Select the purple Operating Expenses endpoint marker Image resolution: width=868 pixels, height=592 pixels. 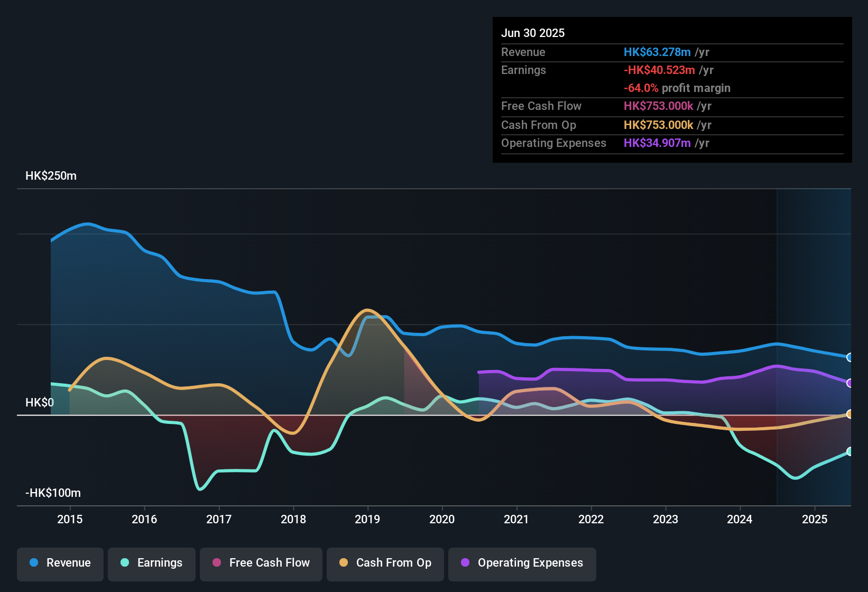coord(849,383)
